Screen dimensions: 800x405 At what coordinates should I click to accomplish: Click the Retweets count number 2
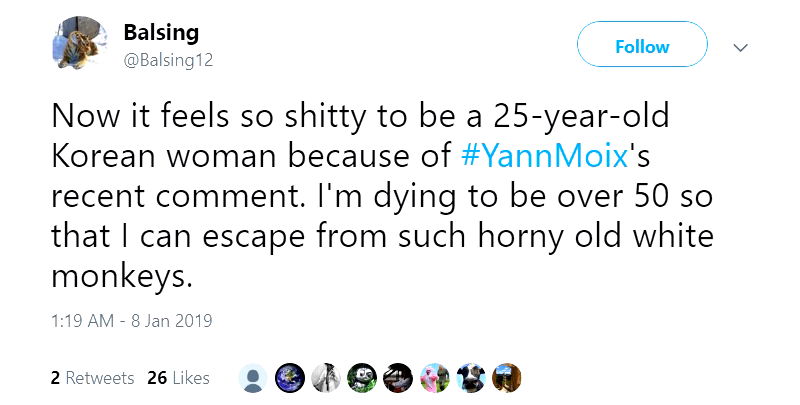(x=53, y=378)
